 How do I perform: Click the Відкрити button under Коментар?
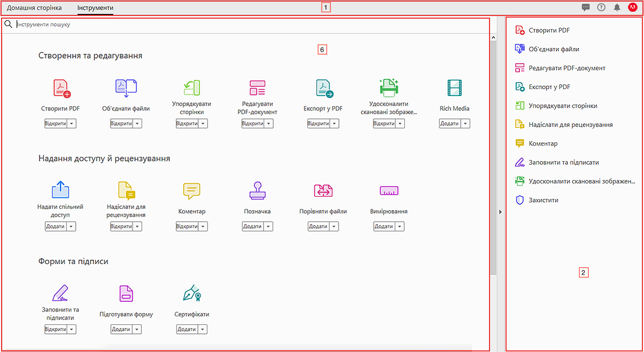tap(187, 227)
